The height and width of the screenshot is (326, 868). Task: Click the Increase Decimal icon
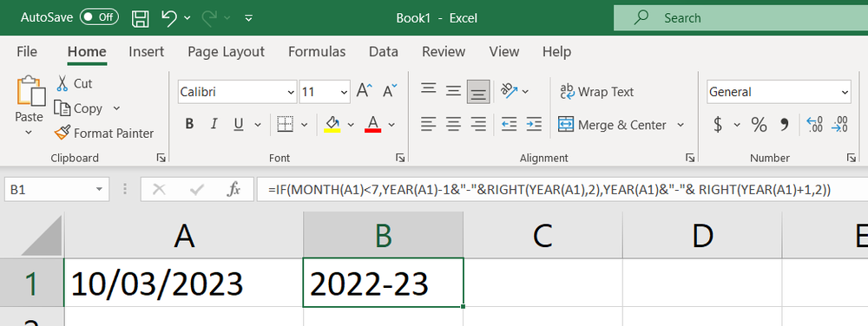point(815,124)
